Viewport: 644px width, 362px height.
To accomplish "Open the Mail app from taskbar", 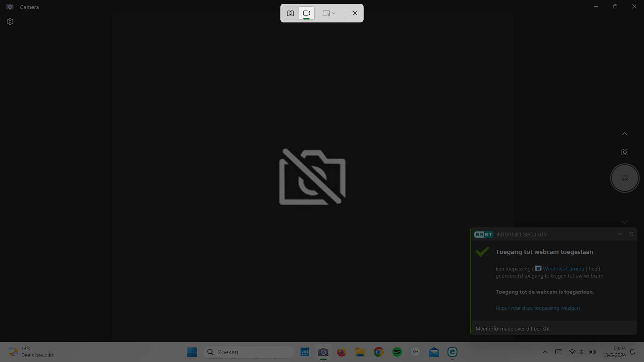I will (x=434, y=352).
